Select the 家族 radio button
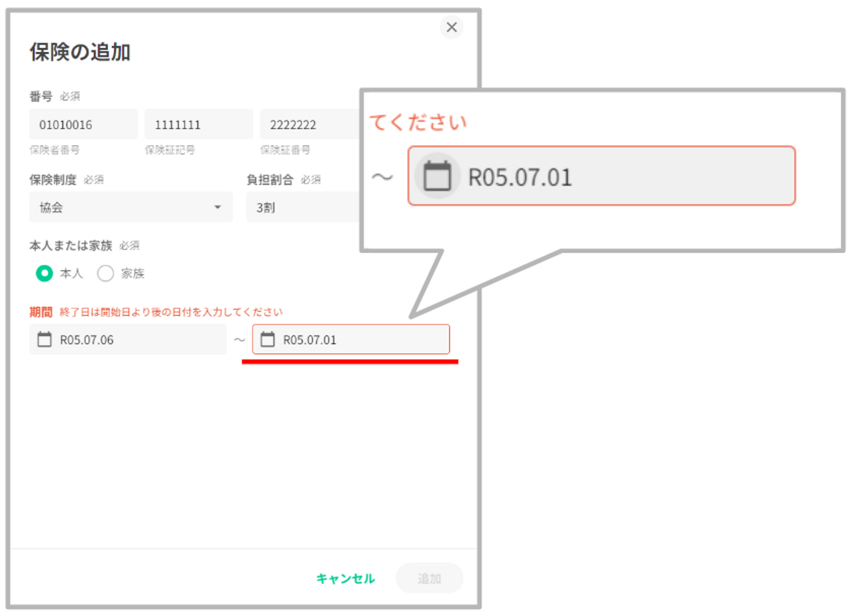This screenshot has width=849, height=616. click(x=106, y=273)
